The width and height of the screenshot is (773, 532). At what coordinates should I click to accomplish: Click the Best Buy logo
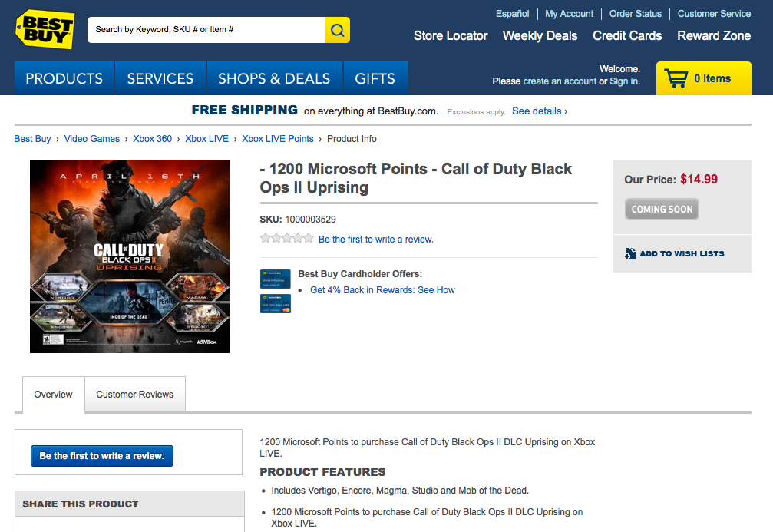tap(45, 29)
